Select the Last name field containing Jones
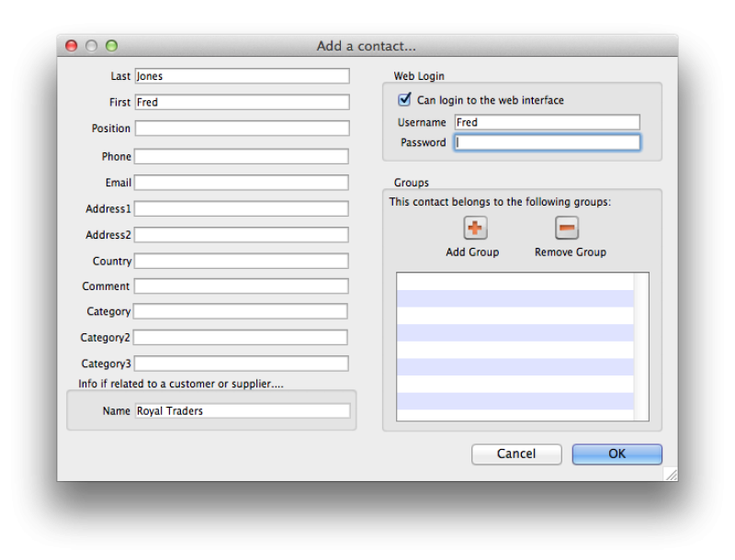Image resolution: width=735 pixels, height=560 pixels. pyautogui.click(x=241, y=75)
